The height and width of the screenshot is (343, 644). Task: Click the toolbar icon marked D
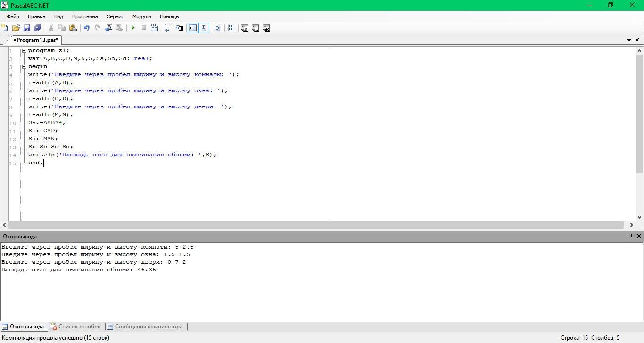coord(245,28)
